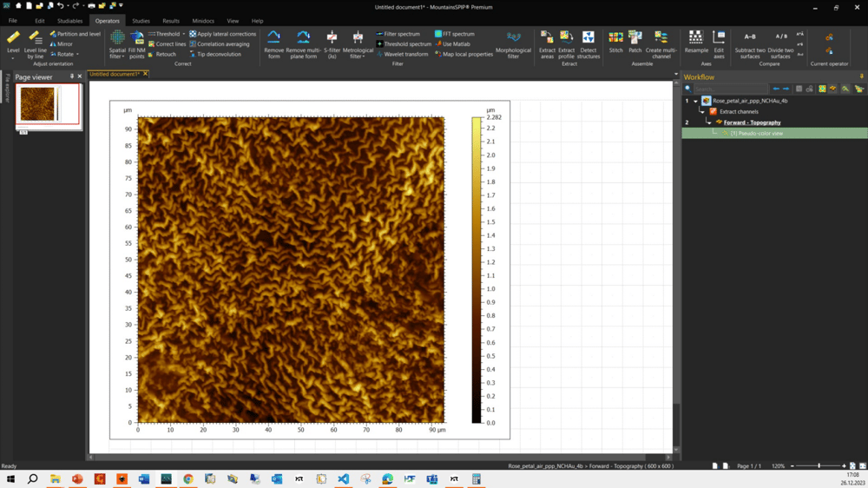Close the Page viewer panel

(x=80, y=76)
